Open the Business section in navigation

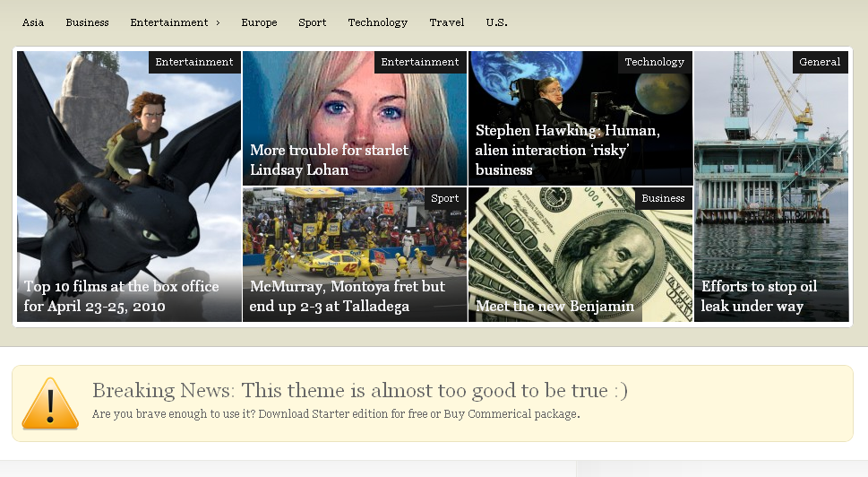87,22
